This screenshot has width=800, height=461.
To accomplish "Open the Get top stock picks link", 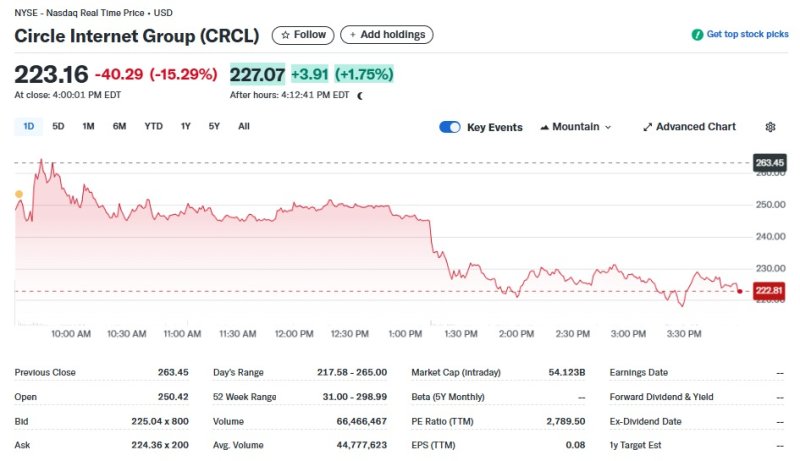I will pyautogui.click(x=747, y=35).
